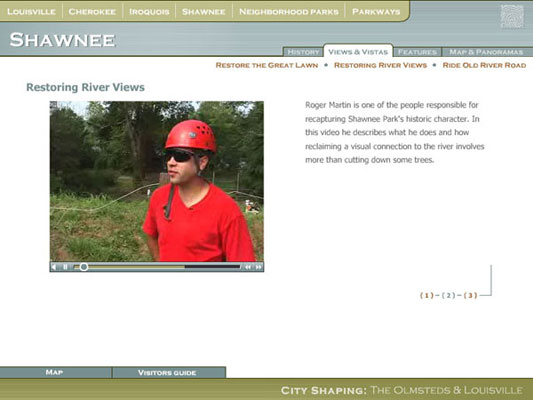Follow the Ride Old River Road link
Screen dimensions: 533x400
(484, 65)
